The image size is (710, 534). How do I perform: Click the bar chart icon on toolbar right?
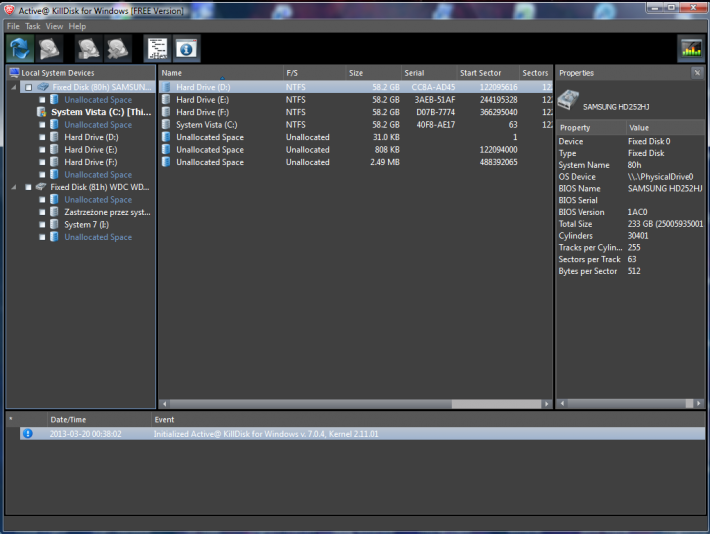[x=691, y=48]
